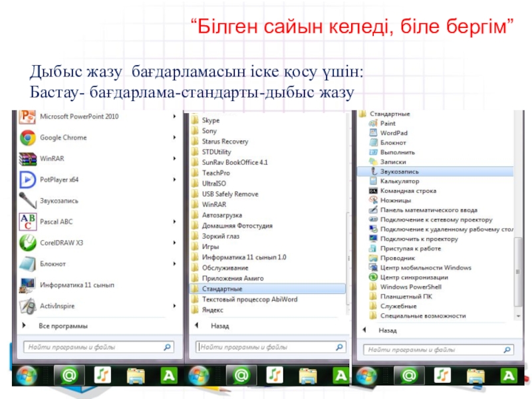Image resolution: width=532 pixels, height=399 pixels.
Task: Expand PotPlayer x64 jump list arrow
Action: click(x=174, y=180)
